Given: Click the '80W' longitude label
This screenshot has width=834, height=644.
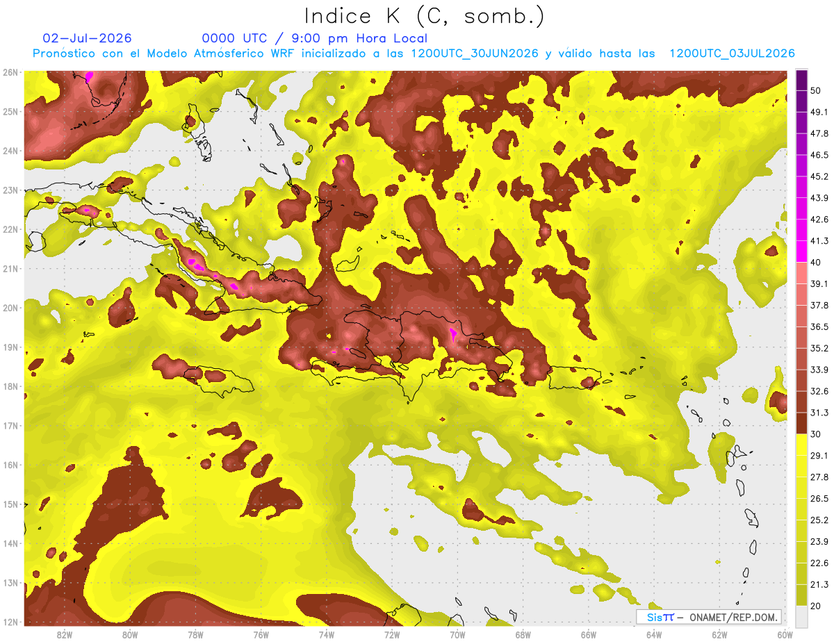Looking at the screenshot, I should (x=130, y=634).
